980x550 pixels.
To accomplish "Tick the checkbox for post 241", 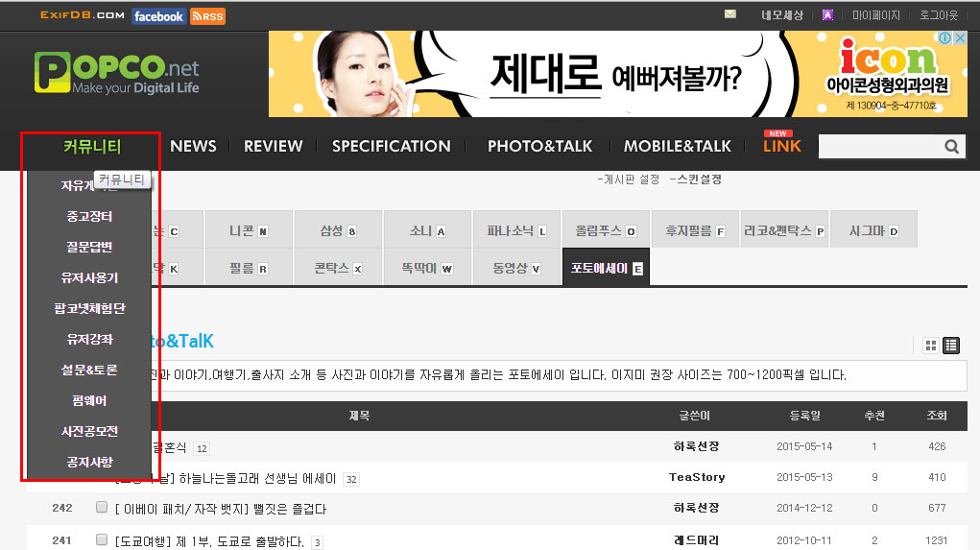I will click(x=101, y=538).
